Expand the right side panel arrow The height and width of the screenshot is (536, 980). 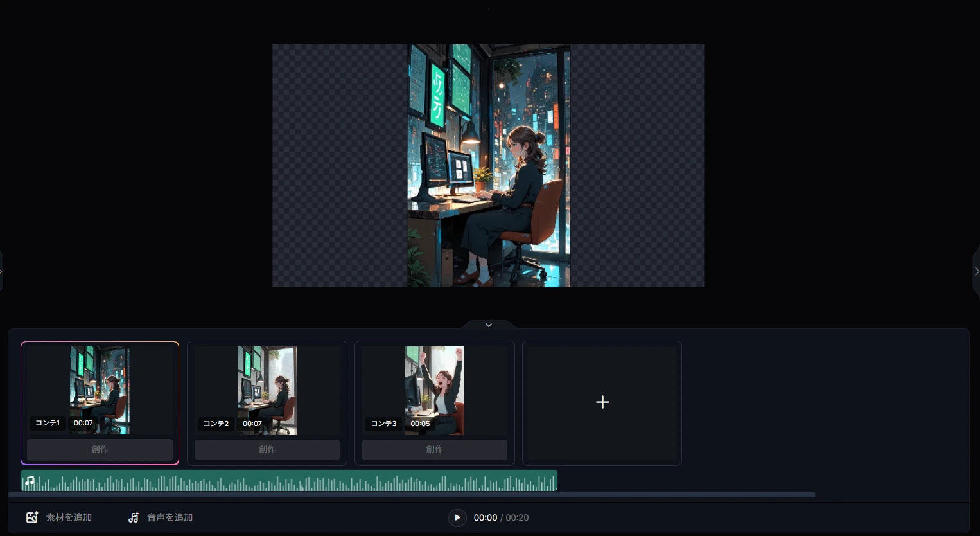tap(976, 271)
